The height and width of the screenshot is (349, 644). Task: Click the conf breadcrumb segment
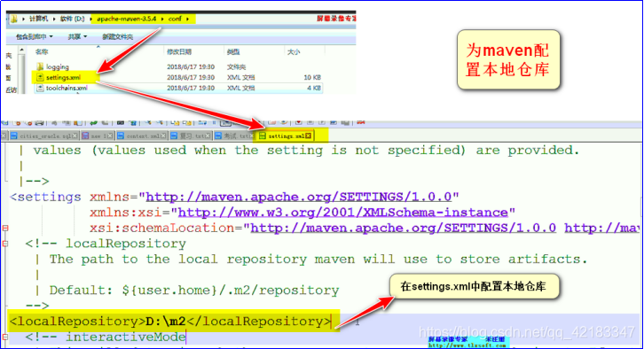(175, 19)
